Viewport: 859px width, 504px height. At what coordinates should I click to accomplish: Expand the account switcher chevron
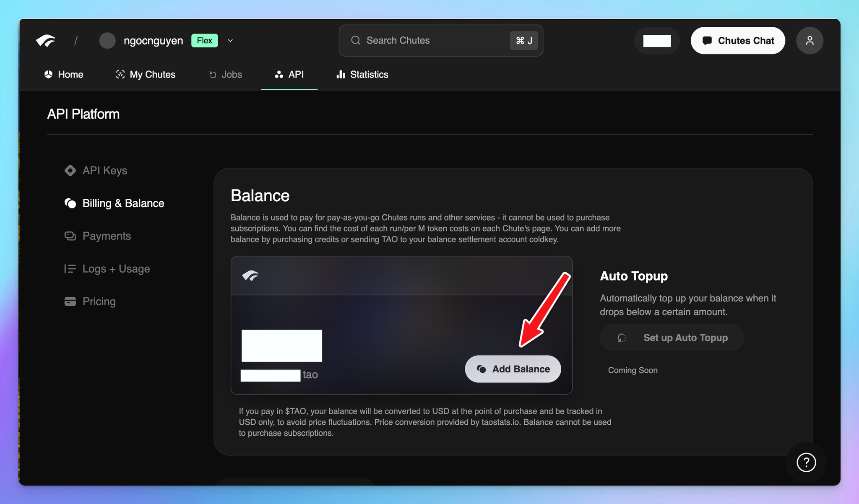pyautogui.click(x=230, y=41)
